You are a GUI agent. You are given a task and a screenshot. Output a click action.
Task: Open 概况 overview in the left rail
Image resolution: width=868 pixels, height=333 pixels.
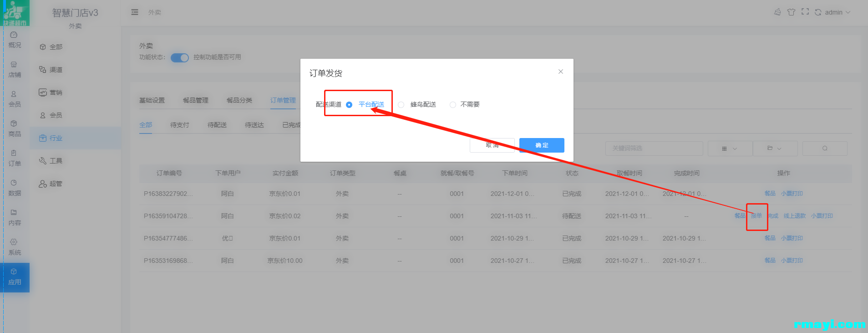(15, 40)
